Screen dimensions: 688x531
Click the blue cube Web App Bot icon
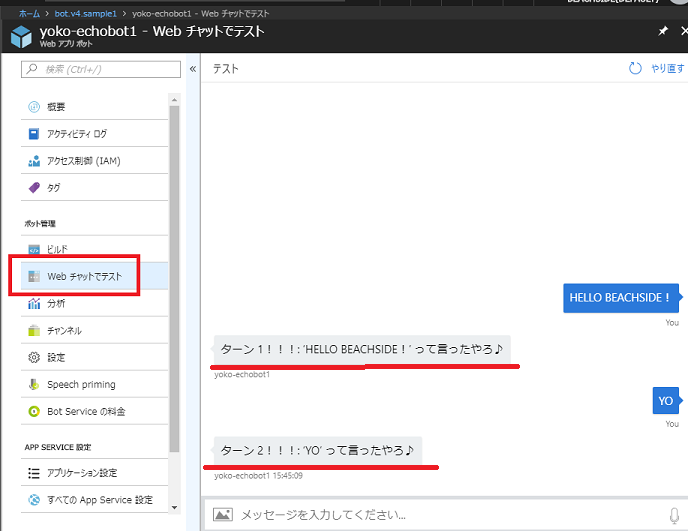21,36
